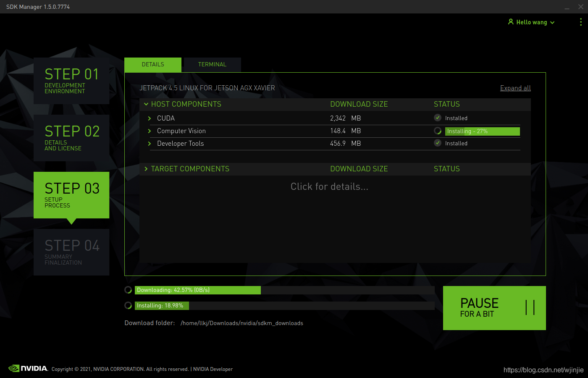Switch to the Terminal tab
This screenshot has width=588, height=378.
pyautogui.click(x=212, y=65)
